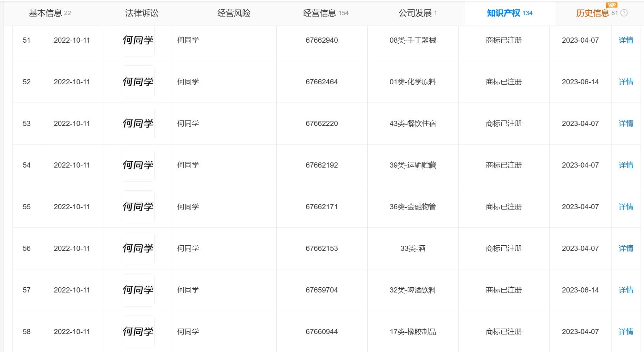Select the 何同学 name text in row 57
The image size is (644, 352).
pos(188,290)
